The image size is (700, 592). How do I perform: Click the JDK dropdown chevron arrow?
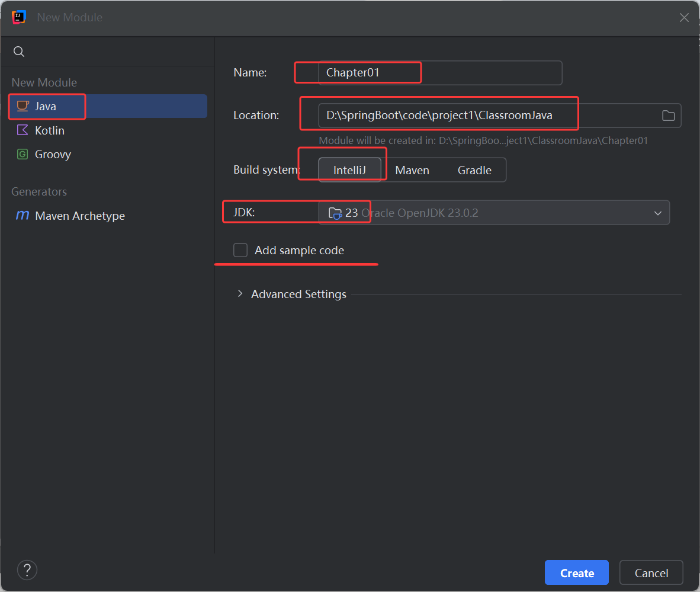pos(657,213)
